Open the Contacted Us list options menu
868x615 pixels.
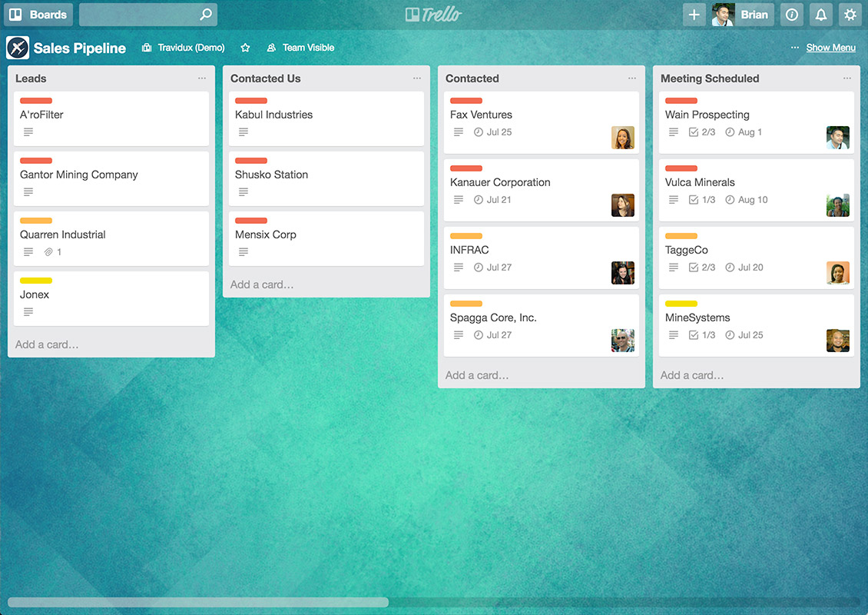[417, 78]
